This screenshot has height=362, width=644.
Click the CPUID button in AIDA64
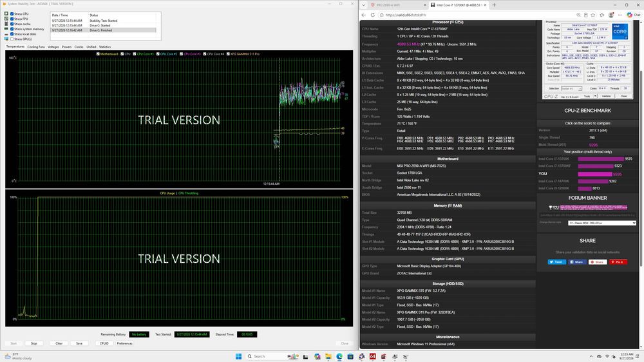click(104, 343)
